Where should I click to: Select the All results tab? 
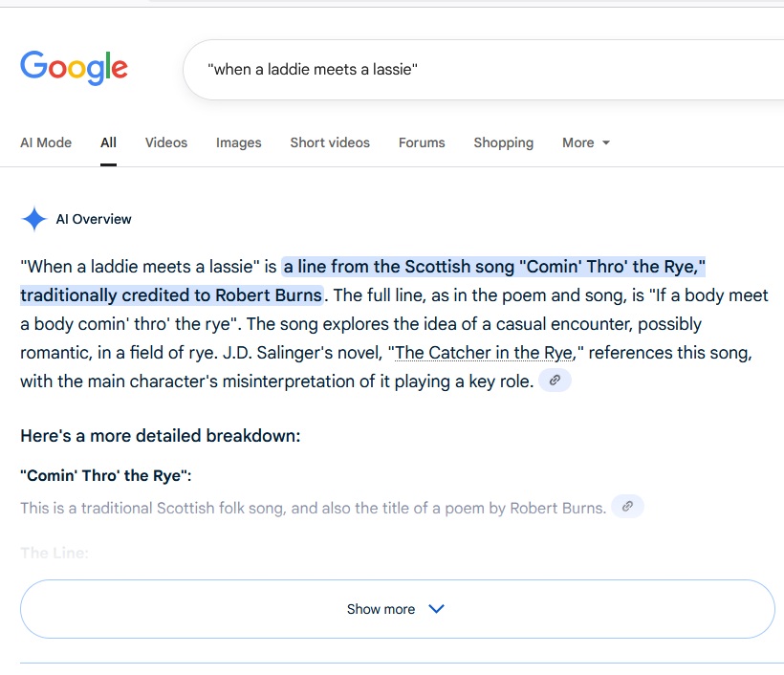[108, 142]
